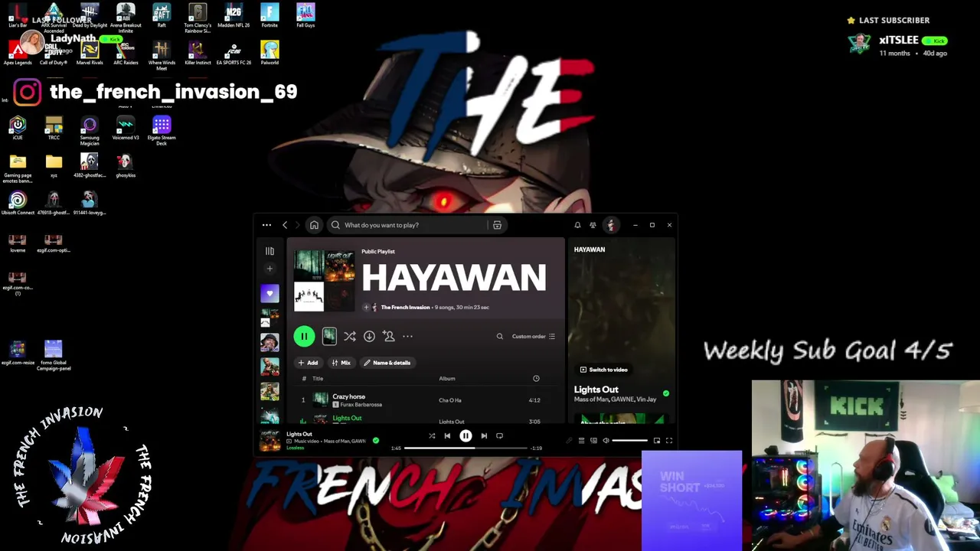Open Spotify notifications bell
The height and width of the screenshot is (551, 980).
[x=577, y=225]
